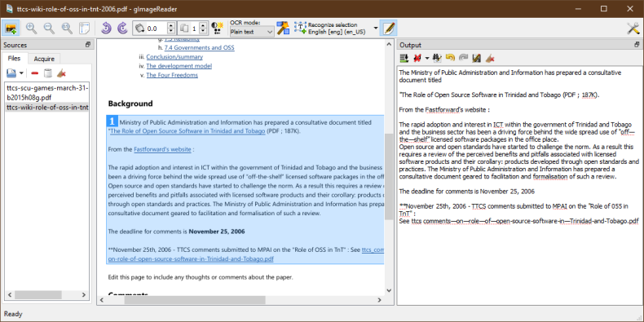The width and height of the screenshot is (644, 322).
Task: Open the Fastforward's website link
Action: (x=162, y=149)
